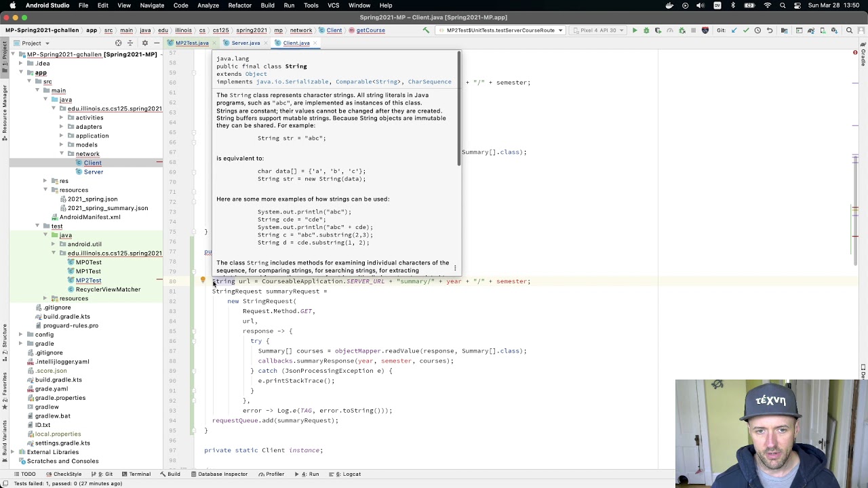This screenshot has height=488, width=868.
Task: Open Pixel 4 API 30 device dropdown
Action: point(597,30)
